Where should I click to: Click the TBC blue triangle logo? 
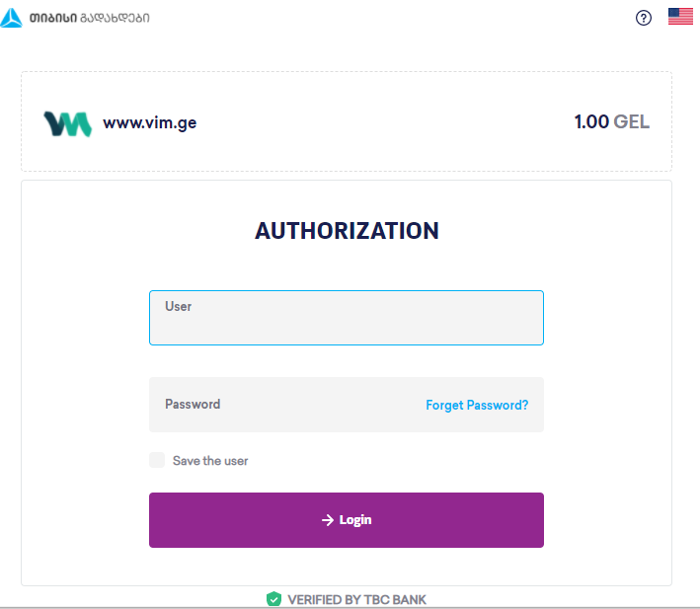[x=12, y=18]
